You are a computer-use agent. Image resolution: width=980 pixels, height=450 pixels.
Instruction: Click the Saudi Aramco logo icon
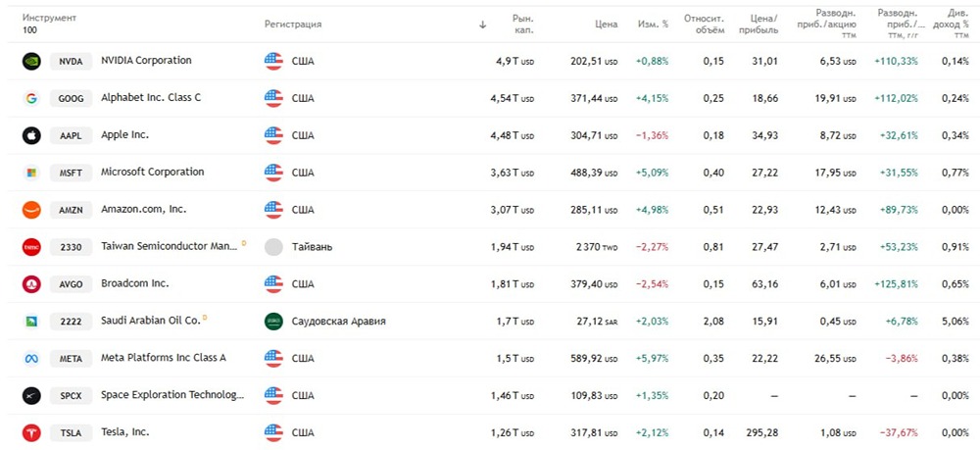tap(31, 322)
